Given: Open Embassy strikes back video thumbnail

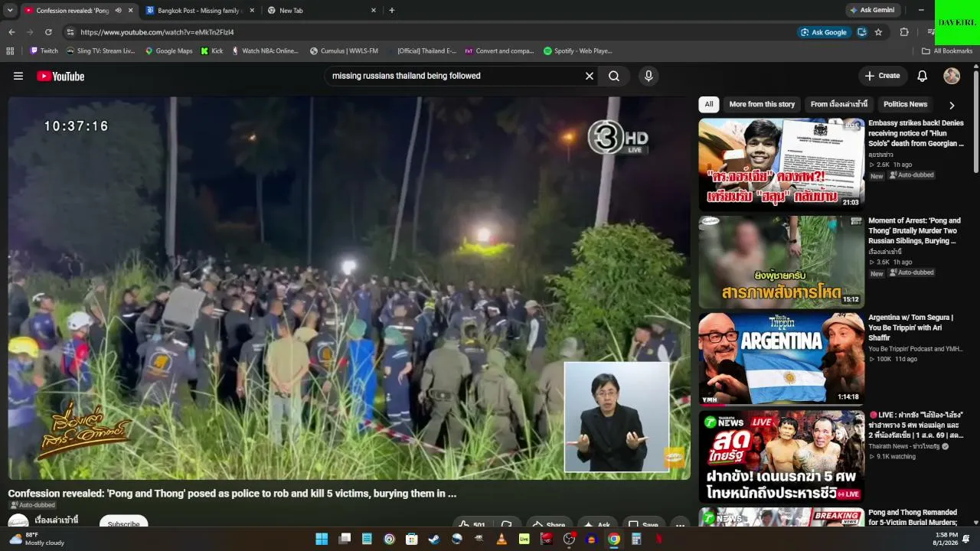Looking at the screenshot, I should click(x=782, y=164).
